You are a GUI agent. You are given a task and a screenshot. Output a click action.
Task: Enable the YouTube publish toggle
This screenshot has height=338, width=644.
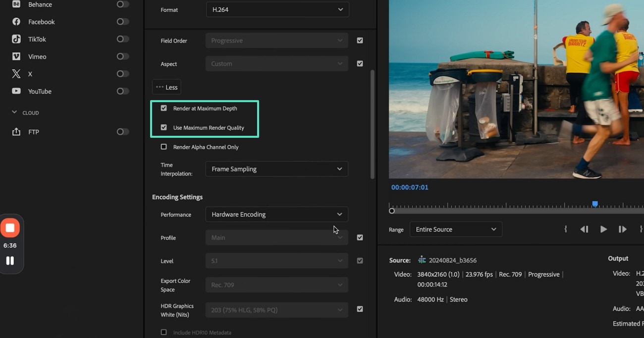tap(122, 91)
